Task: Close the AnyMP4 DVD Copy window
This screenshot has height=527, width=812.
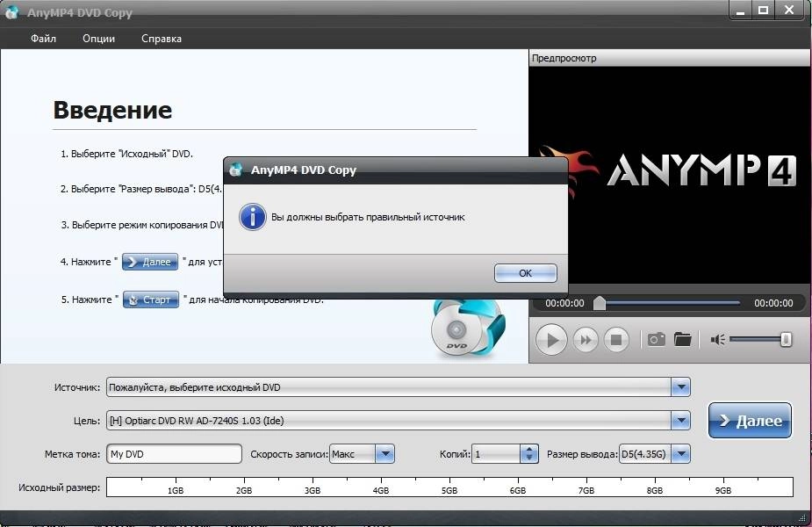Action: tap(788, 10)
